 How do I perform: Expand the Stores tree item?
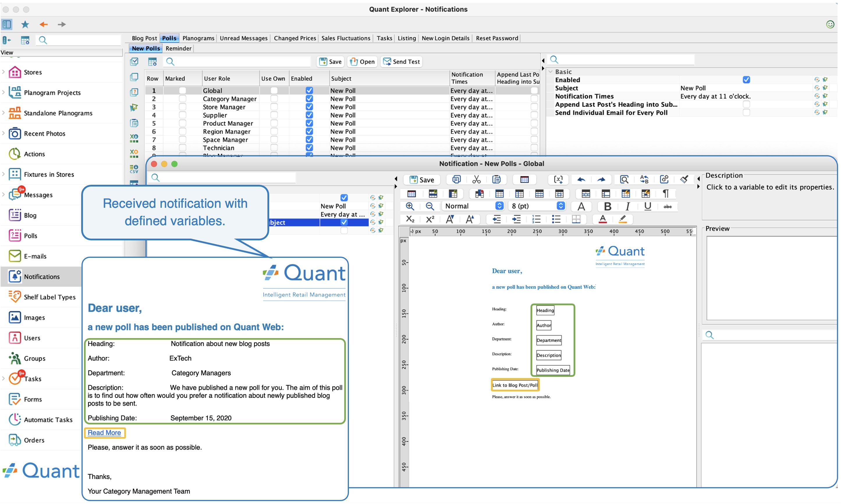point(3,72)
